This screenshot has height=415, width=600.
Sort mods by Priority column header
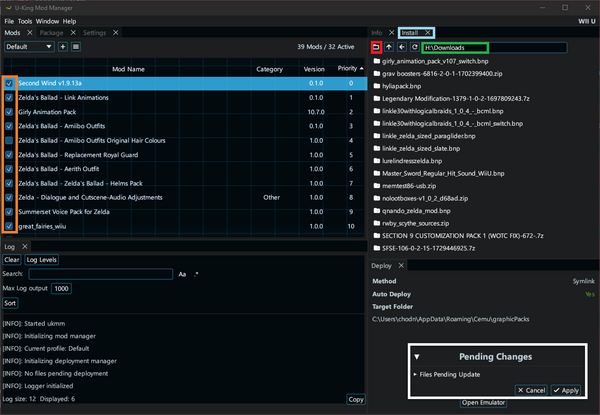(x=346, y=69)
